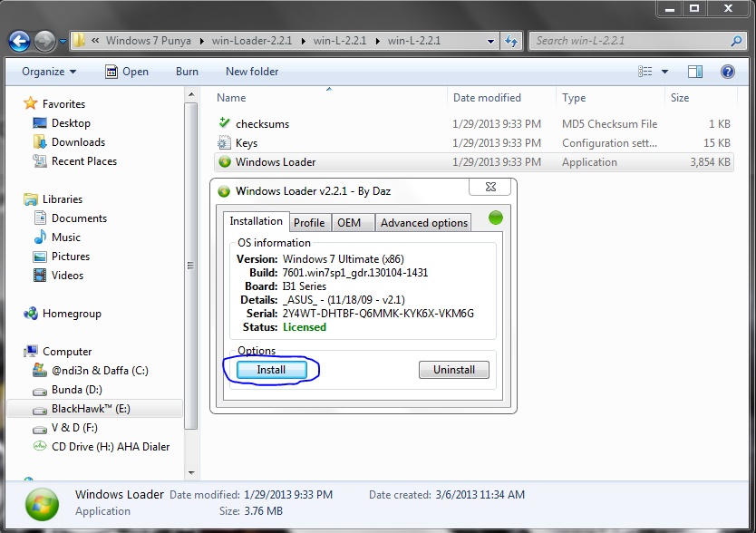Screen dimensions: 756x533
Task: Click win-Loader-2.2.1 in breadcrumb path
Action: pyautogui.click(x=252, y=41)
